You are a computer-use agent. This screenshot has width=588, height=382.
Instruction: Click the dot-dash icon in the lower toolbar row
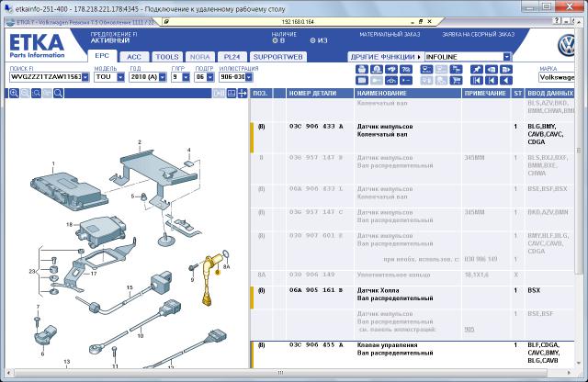(x=406, y=80)
